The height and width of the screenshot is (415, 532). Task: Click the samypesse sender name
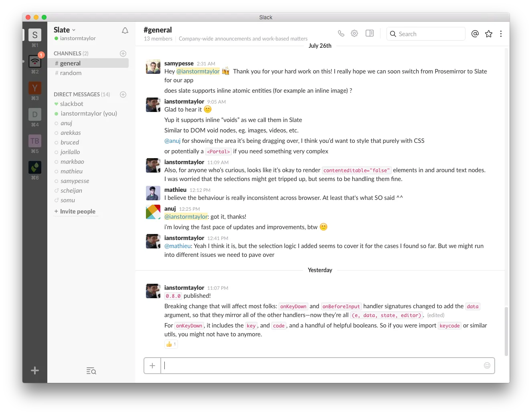point(179,63)
